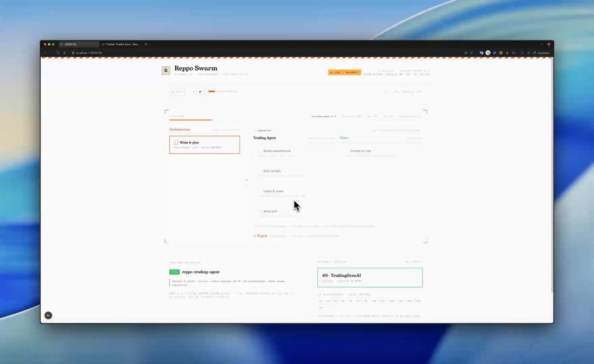Click the Trading Agent column heading

(x=265, y=138)
